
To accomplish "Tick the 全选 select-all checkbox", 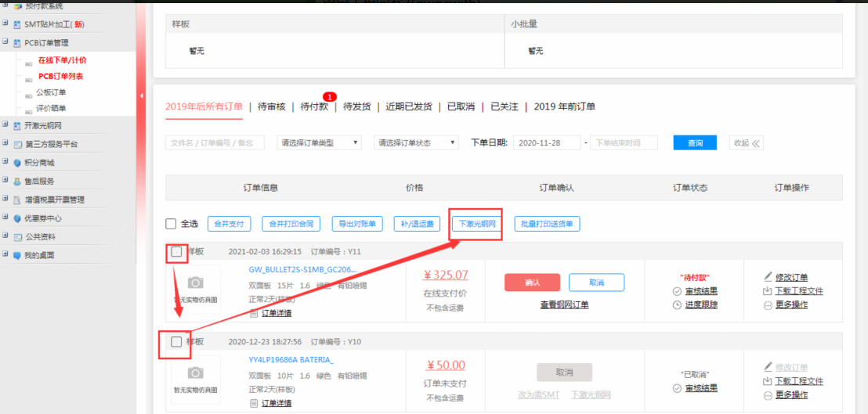I will pyautogui.click(x=171, y=224).
